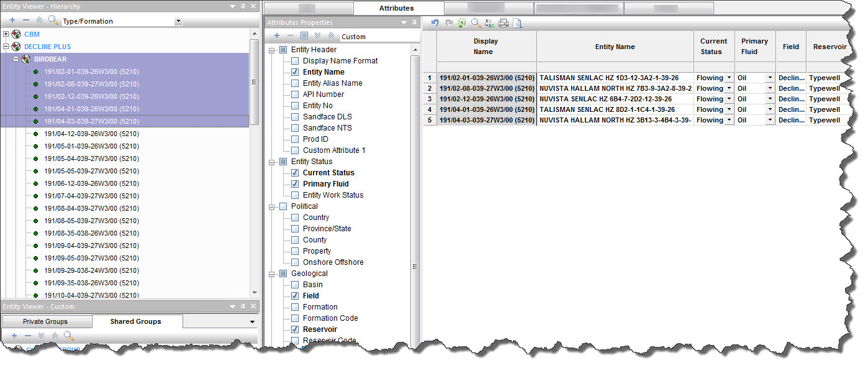Viewport: 868px width, 368px height.
Task: Check the Formation attribute checkbox
Action: [295, 306]
